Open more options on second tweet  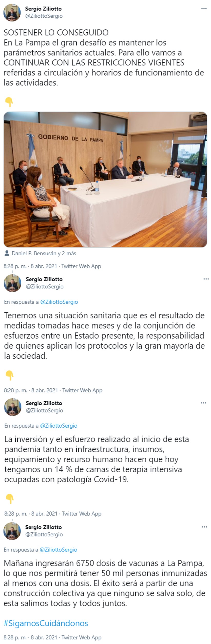pos(206,279)
